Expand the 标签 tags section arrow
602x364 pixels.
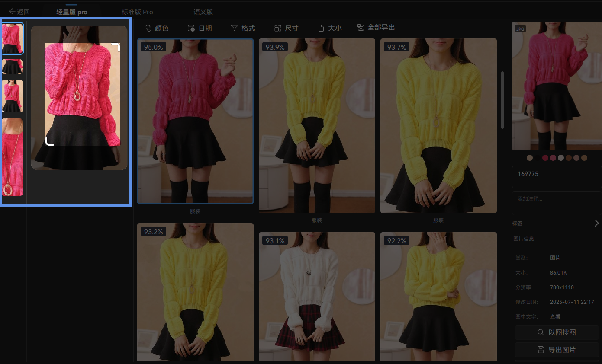[x=596, y=223]
